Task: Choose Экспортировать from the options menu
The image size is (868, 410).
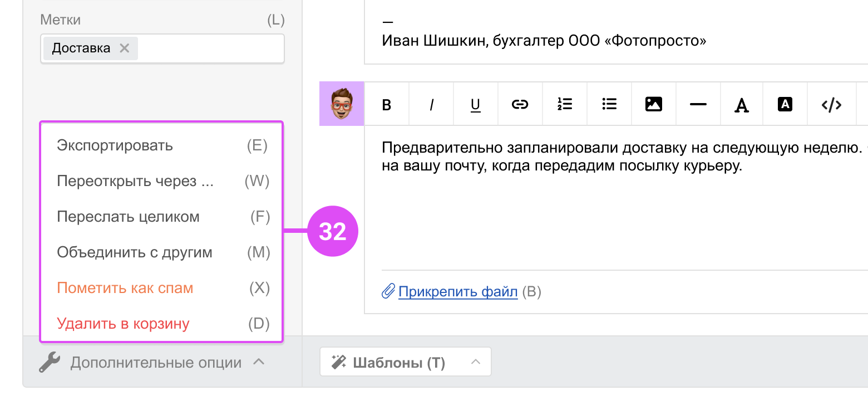Action: click(162, 146)
